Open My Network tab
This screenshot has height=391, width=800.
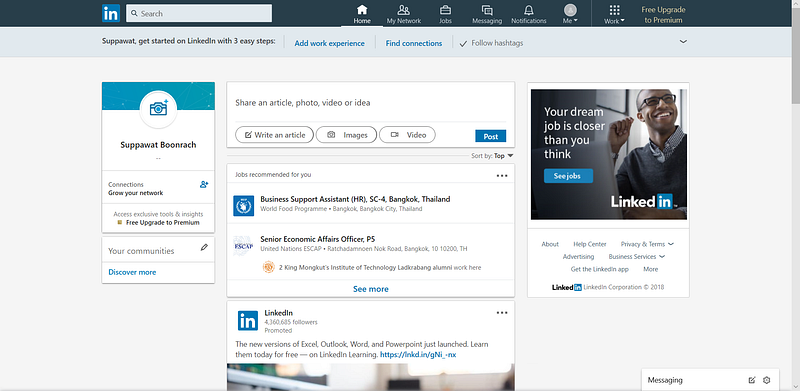point(404,14)
